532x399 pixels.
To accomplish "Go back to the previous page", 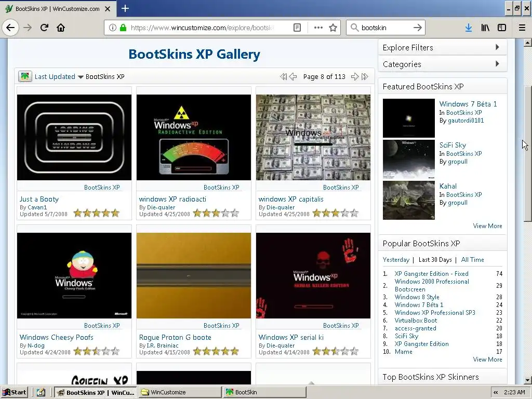I will [x=10, y=28].
